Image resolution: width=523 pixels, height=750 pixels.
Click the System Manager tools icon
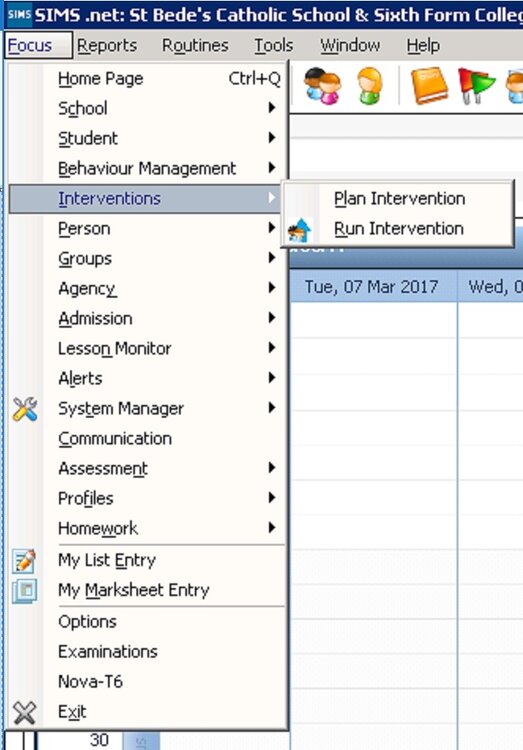[x=25, y=409]
